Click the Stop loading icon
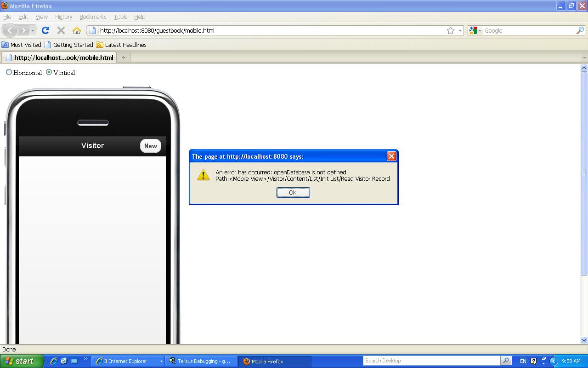This screenshot has width=588, height=368. 61,30
